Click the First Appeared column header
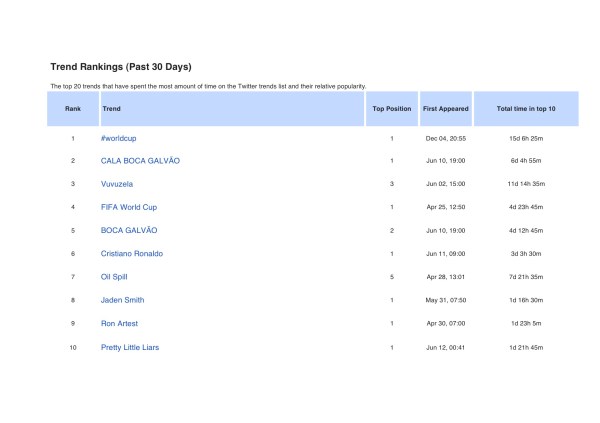 pos(444,107)
